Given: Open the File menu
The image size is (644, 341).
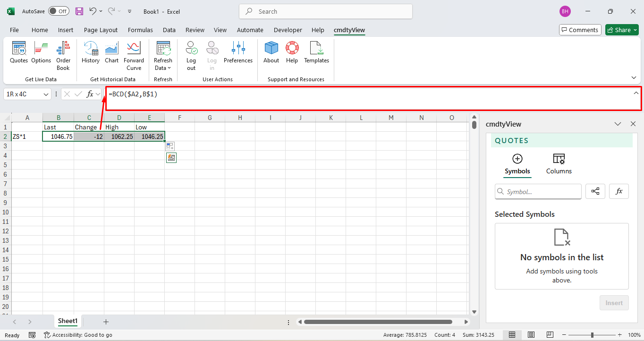Looking at the screenshot, I should [14, 30].
